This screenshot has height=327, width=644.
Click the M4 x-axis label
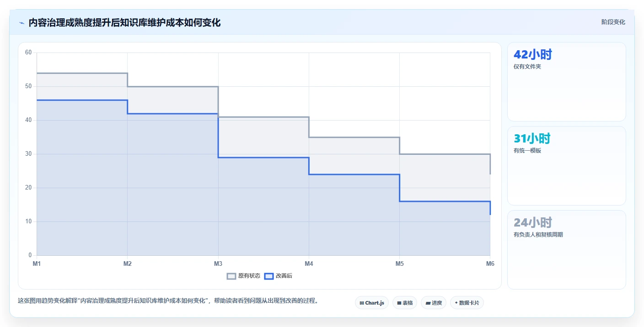[309, 264]
